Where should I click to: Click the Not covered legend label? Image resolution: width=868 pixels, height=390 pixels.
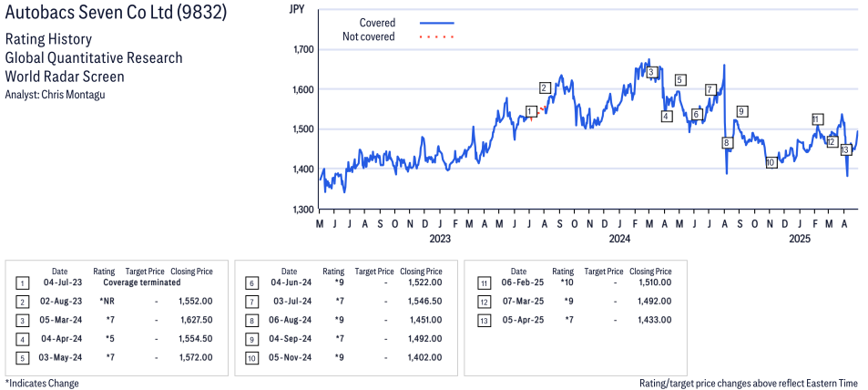point(369,36)
